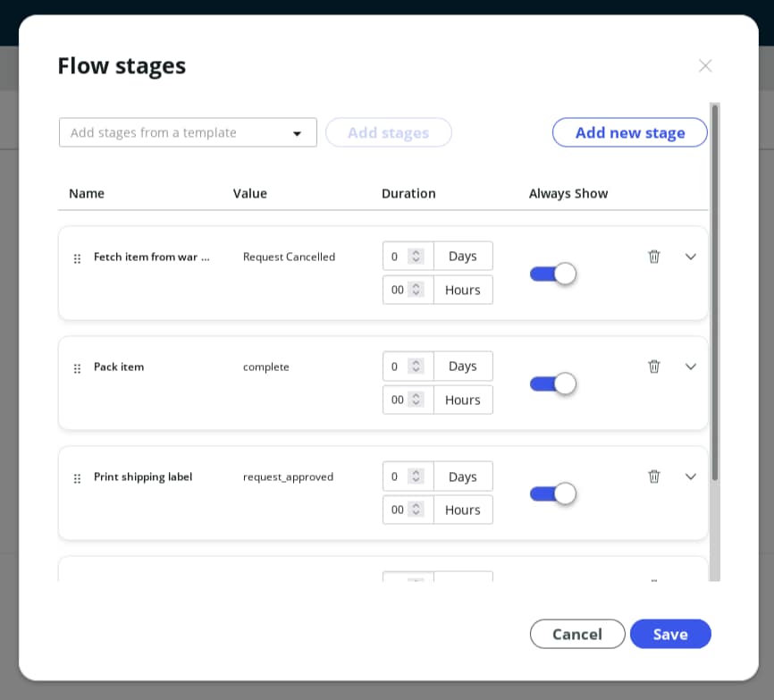The width and height of the screenshot is (774, 700).
Task: Select the 'Request Cancelled' value text
Action: [289, 257]
